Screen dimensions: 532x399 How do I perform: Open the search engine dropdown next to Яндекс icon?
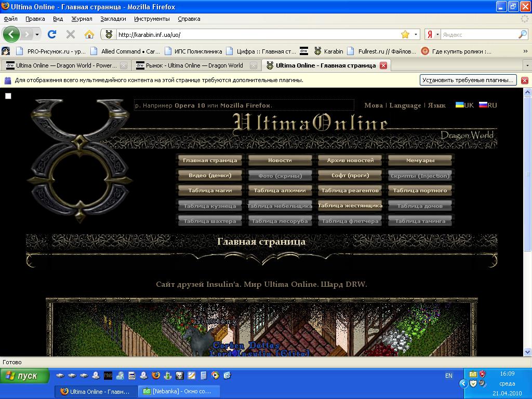437,34
